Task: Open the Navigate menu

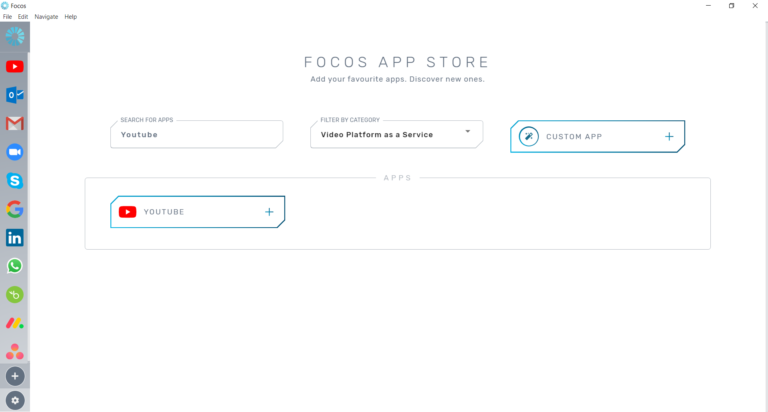Action: (x=46, y=17)
